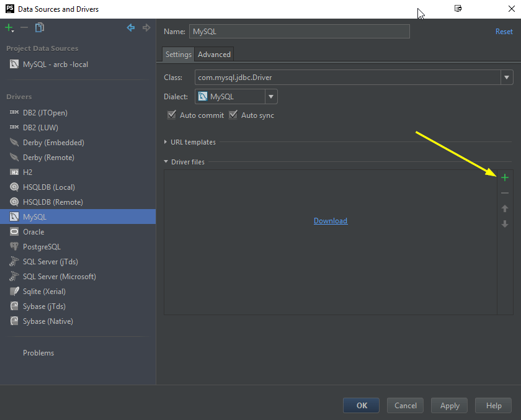Move driver file up arrow icon
Viewport: 521px width, 420px height.
(x=505, y=209)
